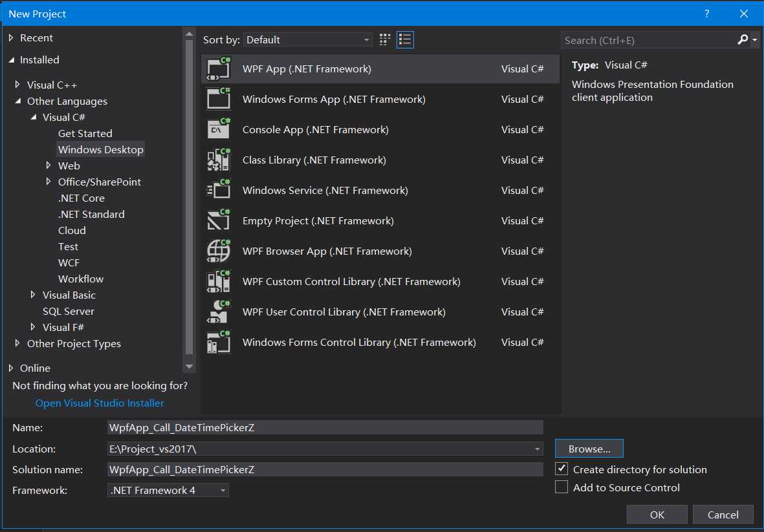The width and height of the screenshot is (764, 532).
Task: Open the Framework version dropdown
Action: [x=168, y=490]
